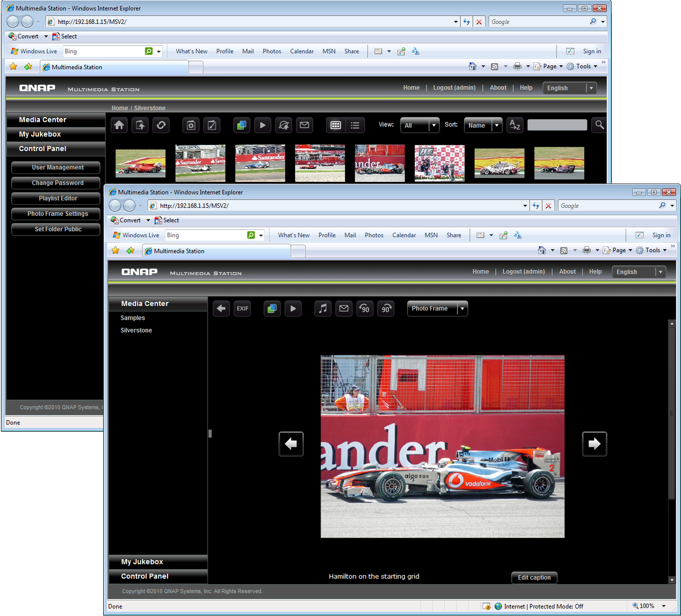Click Logout (admin) in front window
The image size is (681, 616).
click(x=524, y=272)
